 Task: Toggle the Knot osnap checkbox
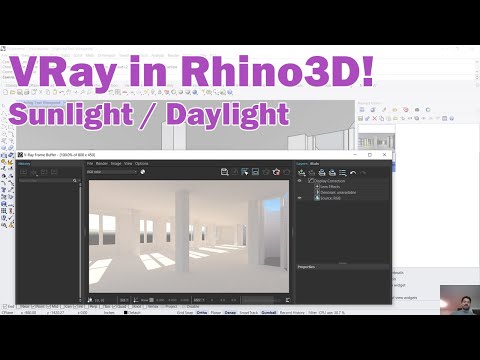point(130,306)
